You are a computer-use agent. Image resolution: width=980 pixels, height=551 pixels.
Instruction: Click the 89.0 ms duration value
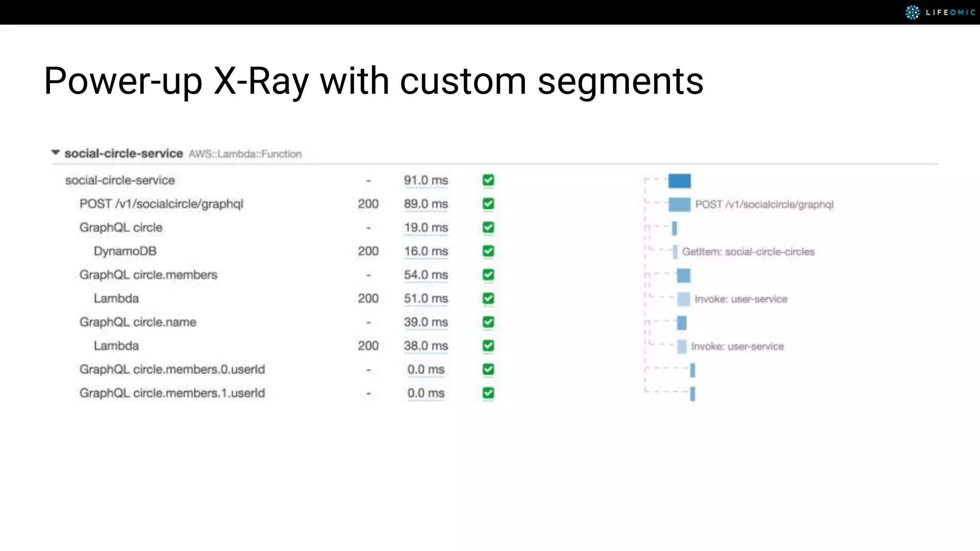425,204
